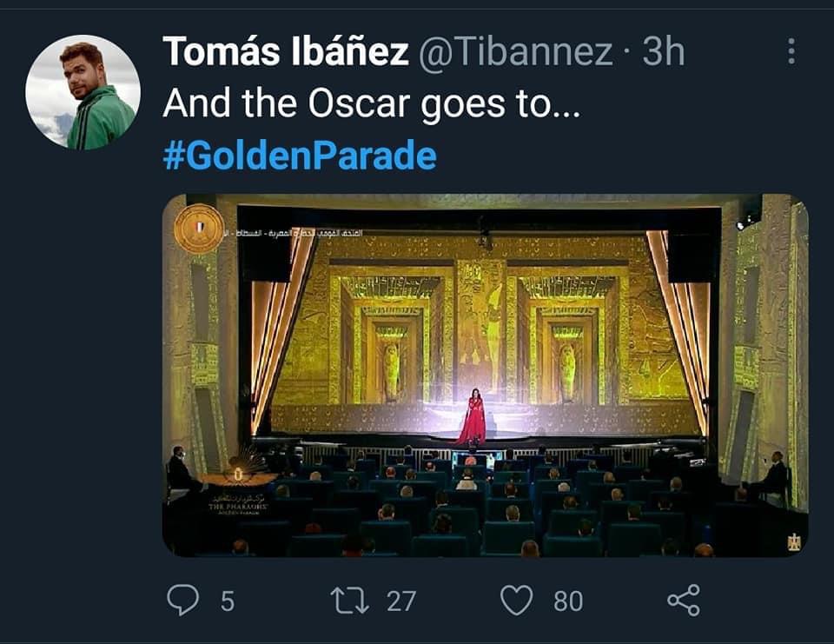Click the like count showing 80

tap(568, 601)
